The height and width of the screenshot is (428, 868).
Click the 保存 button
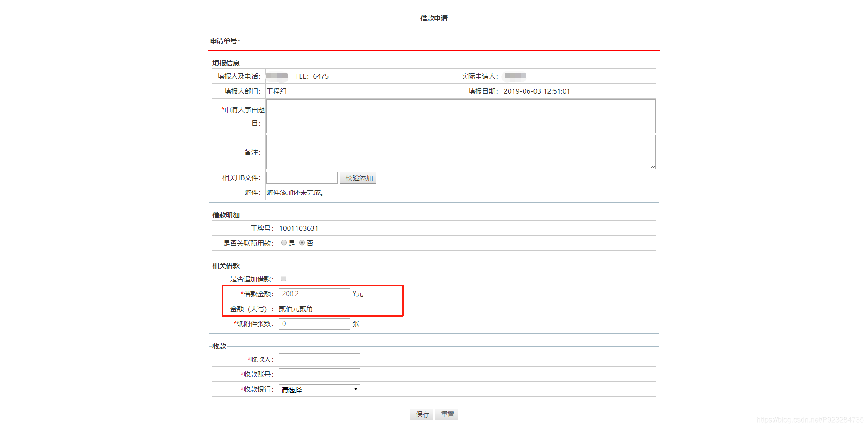422,414
